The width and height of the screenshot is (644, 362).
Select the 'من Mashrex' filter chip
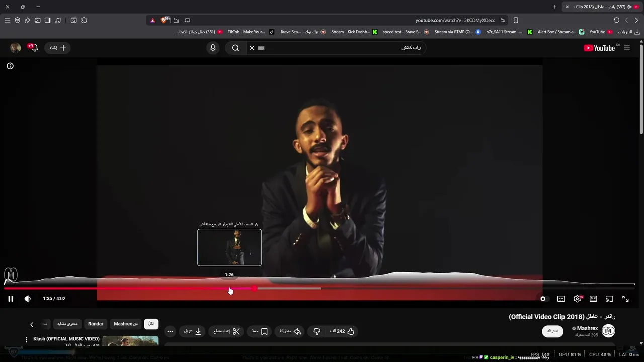126,324
